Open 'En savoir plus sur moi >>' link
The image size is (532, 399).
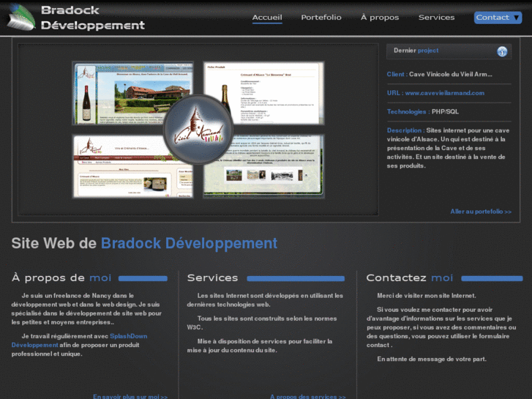(130, 396)
